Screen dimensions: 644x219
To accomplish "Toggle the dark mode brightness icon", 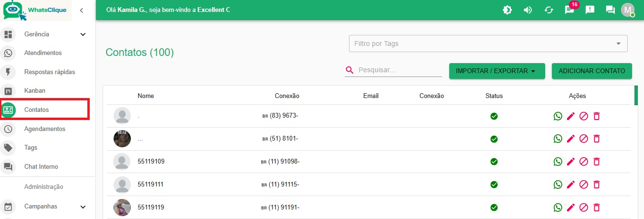I will [x=507, y=10].
